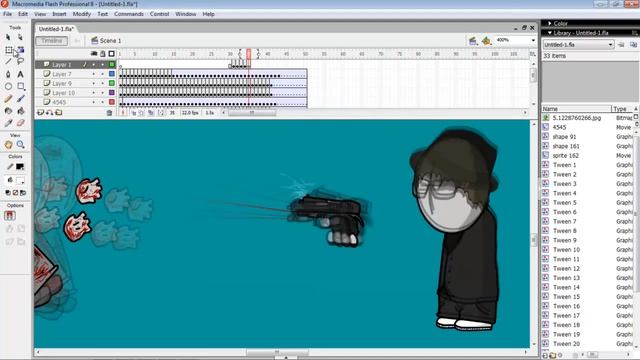The height and width of the screenshot is (360, 640).
Task: Open the timeline frame view options menu
Action: click(x=532, y=54)
